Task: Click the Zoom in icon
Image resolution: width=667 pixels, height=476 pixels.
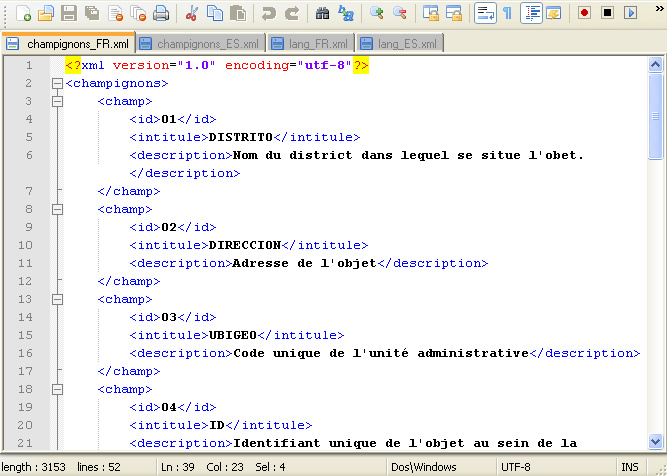Action: coord(377,13)
